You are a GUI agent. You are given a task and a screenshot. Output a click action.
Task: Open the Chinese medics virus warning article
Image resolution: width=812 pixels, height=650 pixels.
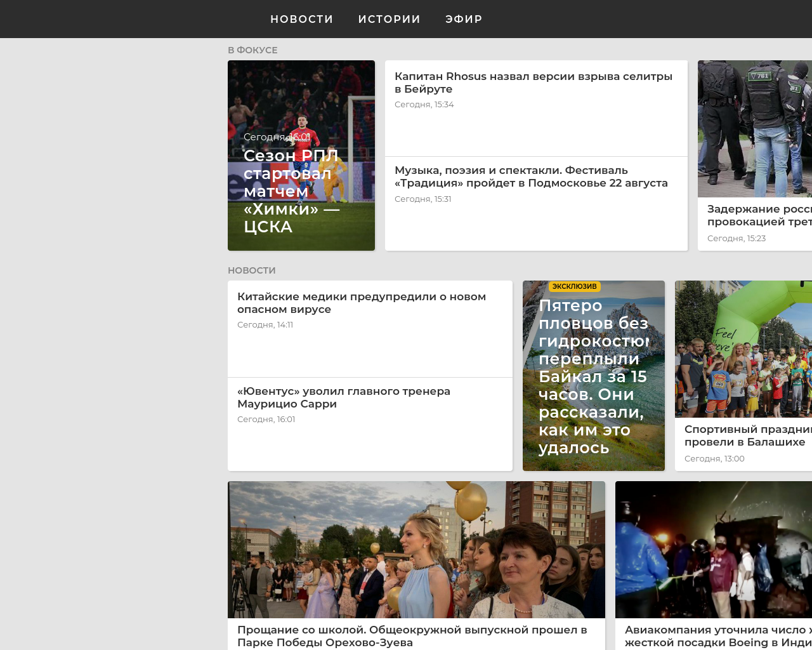(362, 302)
